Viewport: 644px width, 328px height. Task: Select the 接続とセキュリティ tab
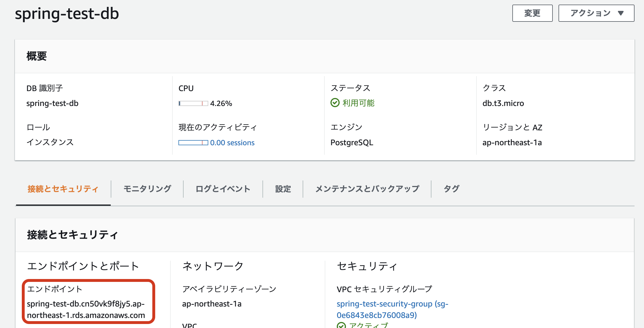click(63, 188)
